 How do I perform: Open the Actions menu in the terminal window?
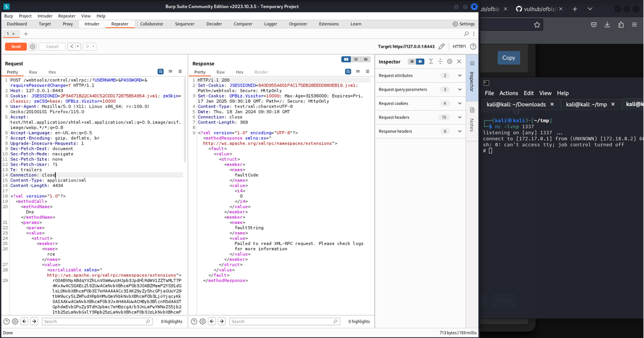tap(509, 93)
